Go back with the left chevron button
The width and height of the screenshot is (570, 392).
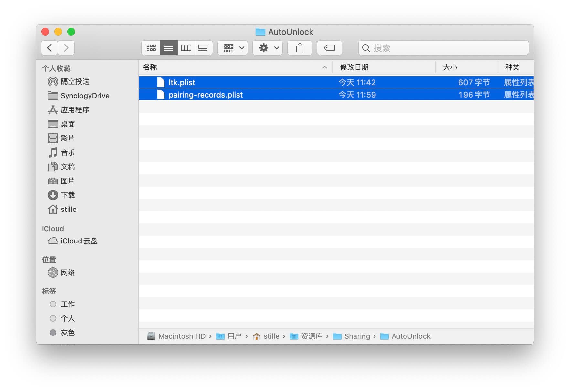49,48
